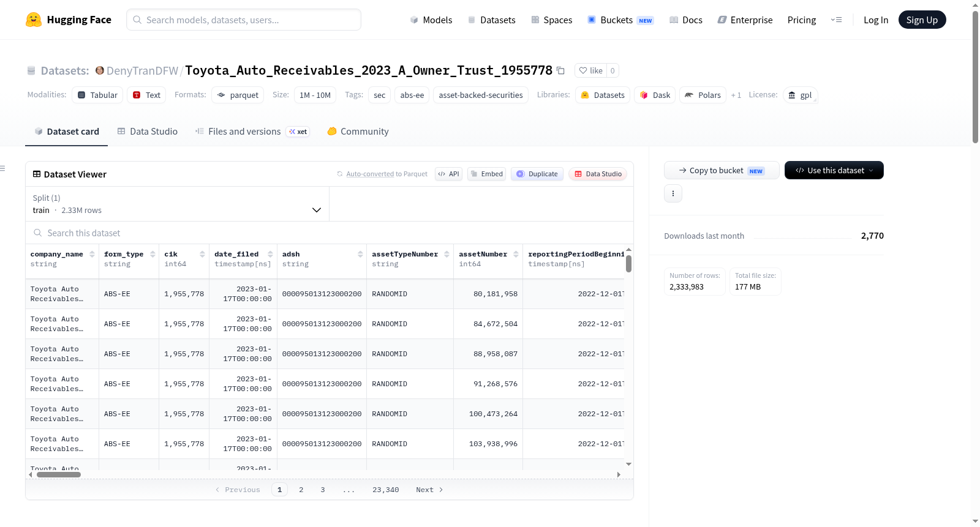Click the search magnifier in Search this dataset
This screenshot has height=527, width=980.
38,233
